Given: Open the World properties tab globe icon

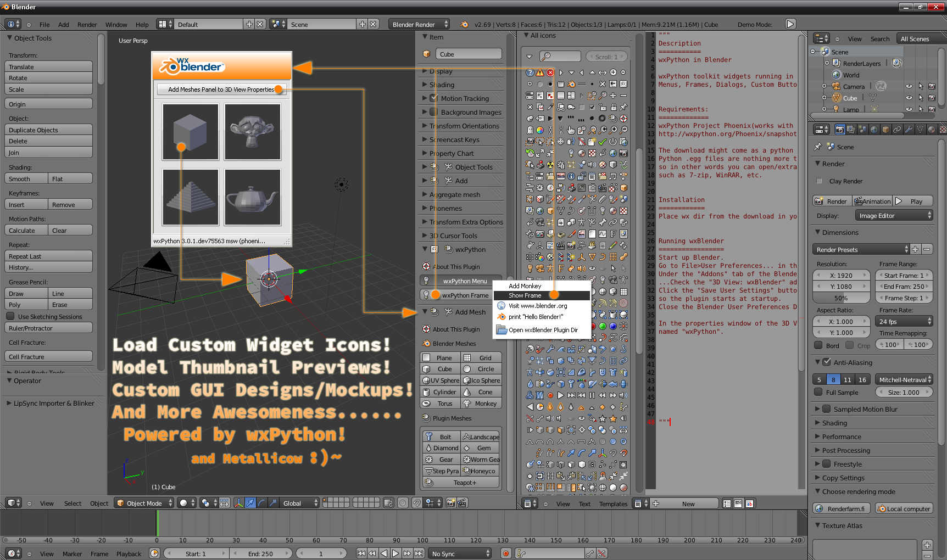Looking at the screenshot, I should [873, 130].
